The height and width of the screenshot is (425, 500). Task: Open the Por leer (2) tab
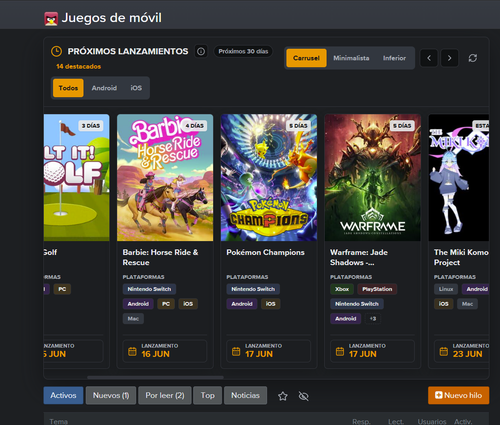point(165,395)
